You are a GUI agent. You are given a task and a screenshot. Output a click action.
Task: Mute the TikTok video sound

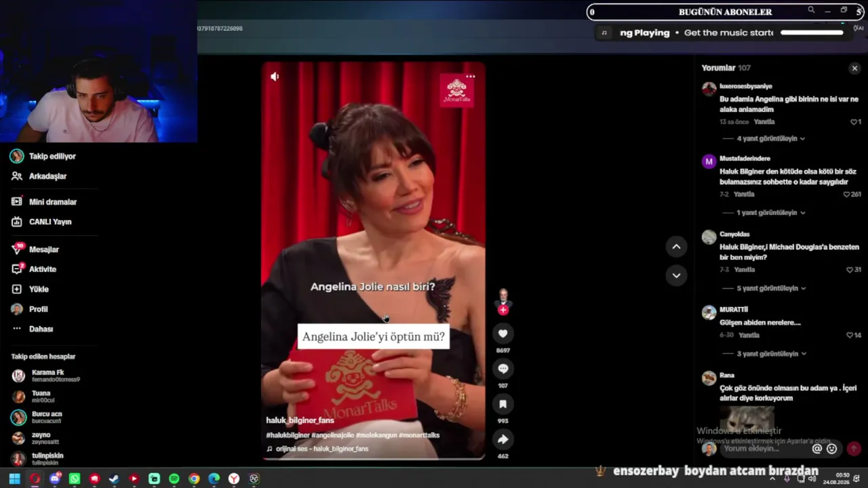[275, 77]
